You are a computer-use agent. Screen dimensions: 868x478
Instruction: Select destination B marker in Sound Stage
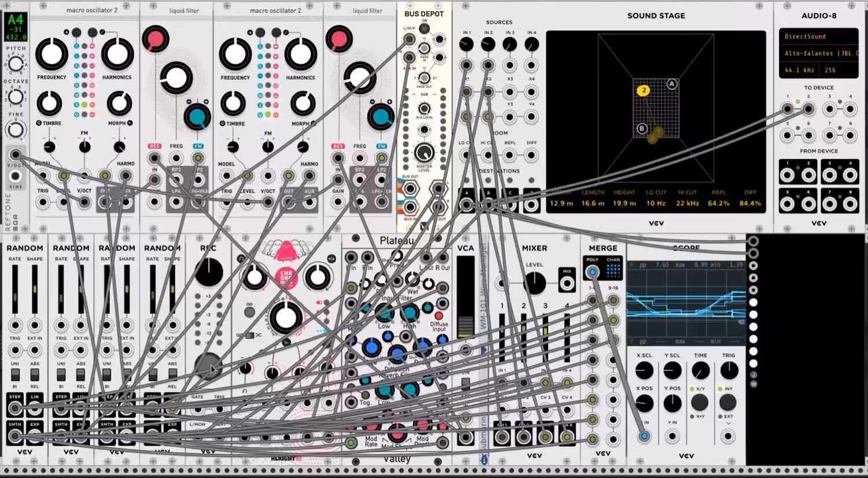tap(642, 128)
